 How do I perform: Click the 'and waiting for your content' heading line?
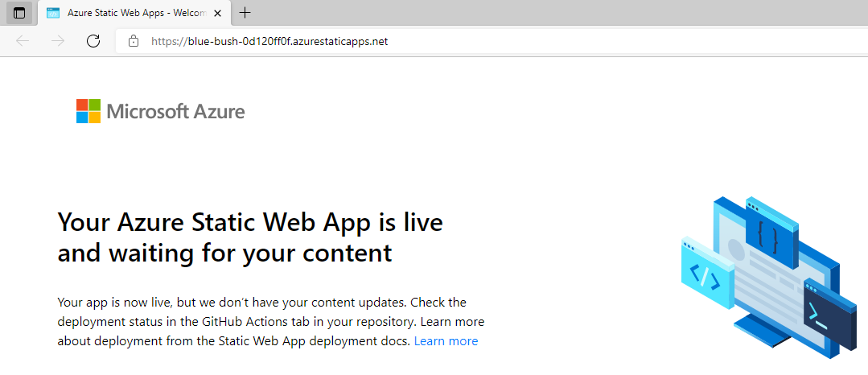[x=224, y=253]
